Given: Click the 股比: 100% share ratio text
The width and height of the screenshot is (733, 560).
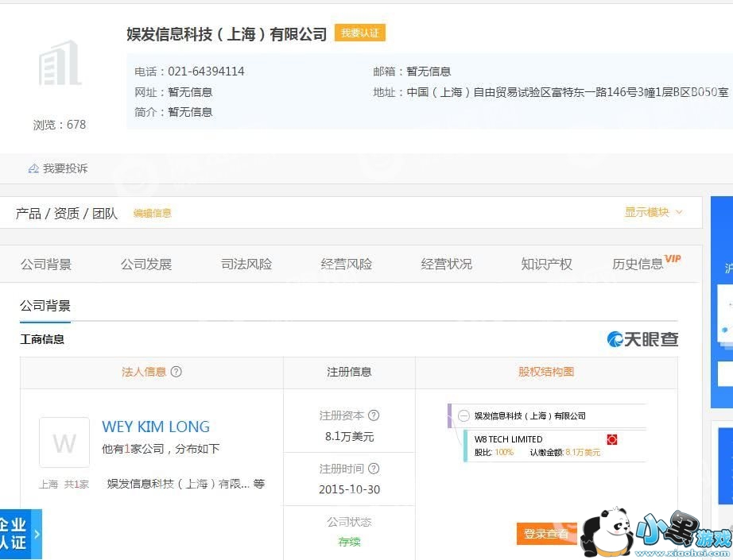Looking at the screenshot, I should pos(494,452).
